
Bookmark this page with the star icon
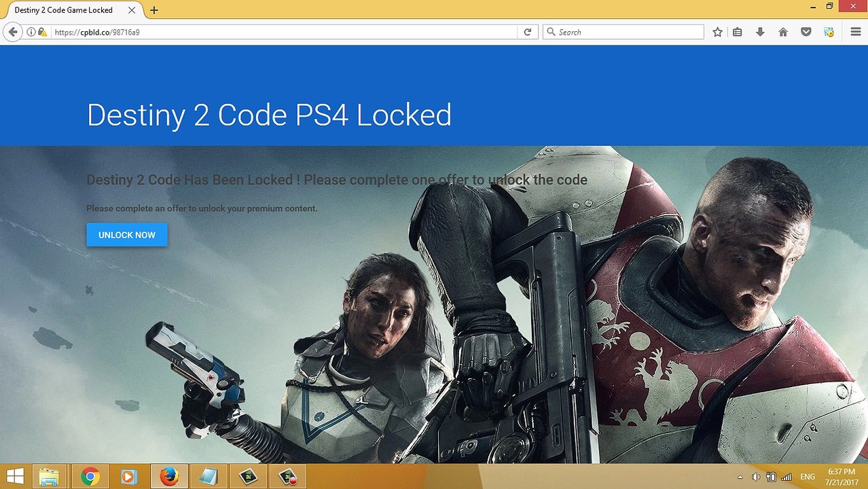tap(717, 32)
